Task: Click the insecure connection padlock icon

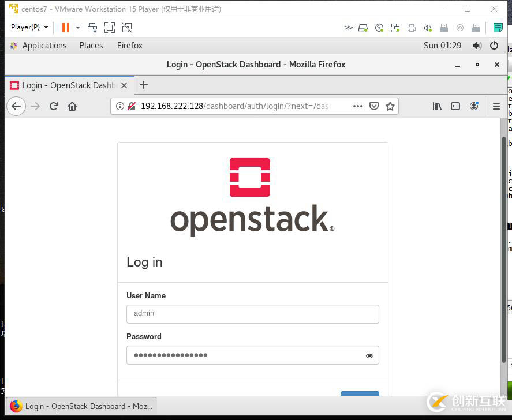Action: 132,106
